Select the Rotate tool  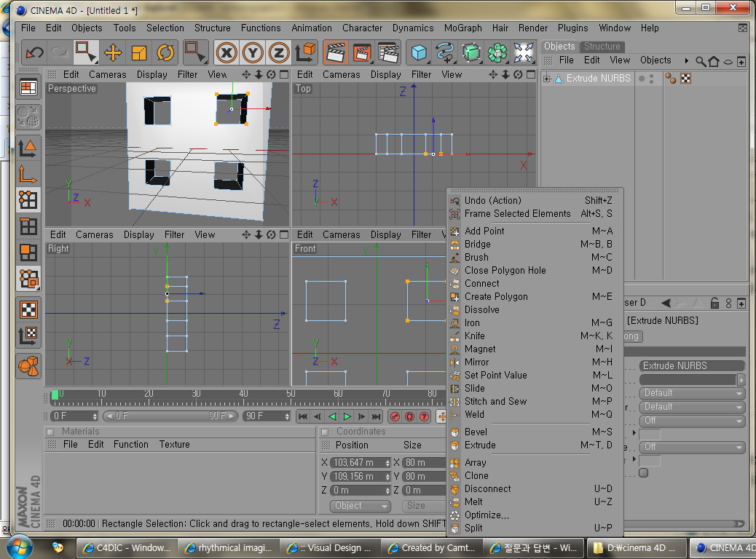coord(165,52)
